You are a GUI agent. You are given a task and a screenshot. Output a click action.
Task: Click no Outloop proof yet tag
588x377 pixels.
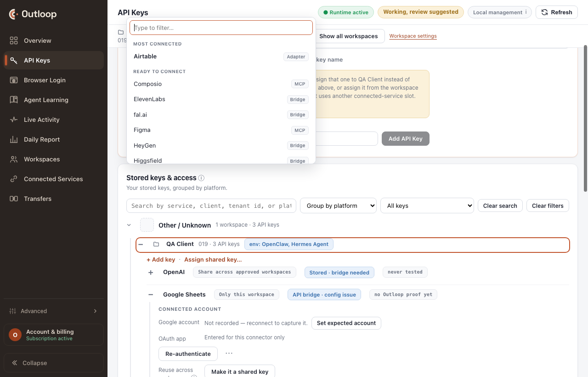pos(403,294)
